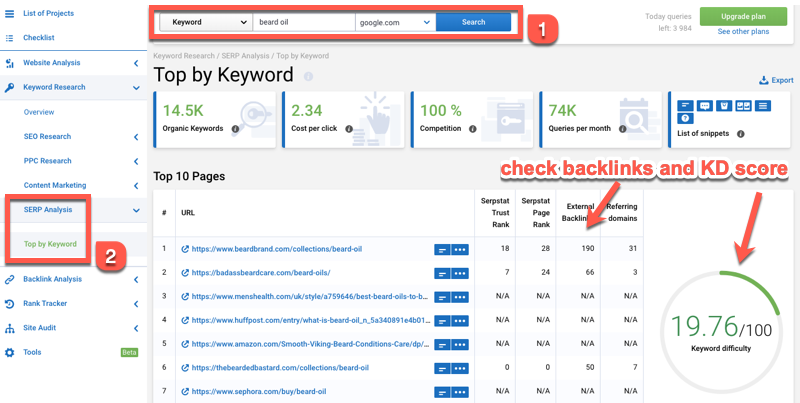
Task: Open List of Projects in the sidebar
Action: (48, 13)
